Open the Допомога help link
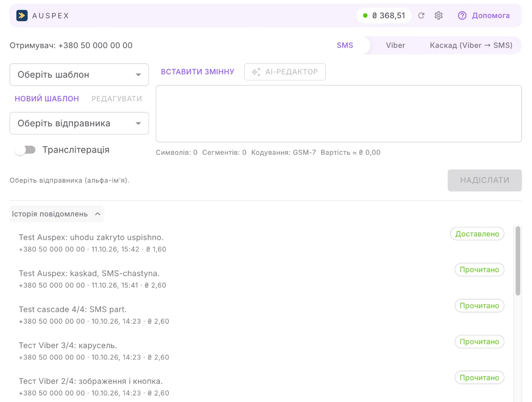Screen dimensions: 532x402 coord(491,16)
